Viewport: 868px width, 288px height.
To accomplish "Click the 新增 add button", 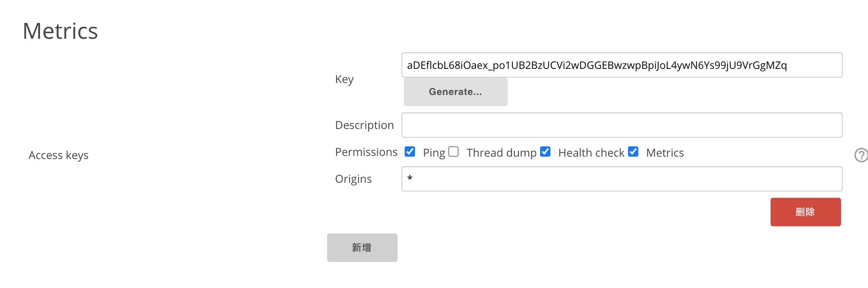I will pos(362,247).
